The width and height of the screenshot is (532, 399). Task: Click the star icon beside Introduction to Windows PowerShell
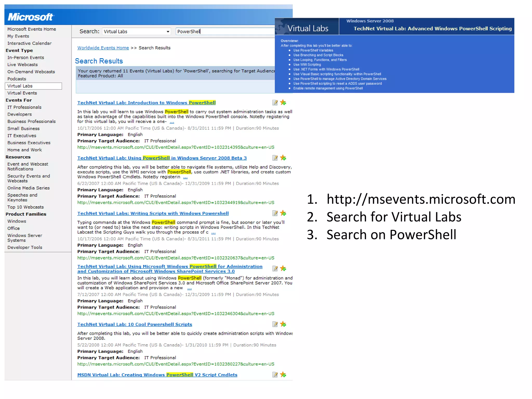pyautogui.click(x=283, y=103)
